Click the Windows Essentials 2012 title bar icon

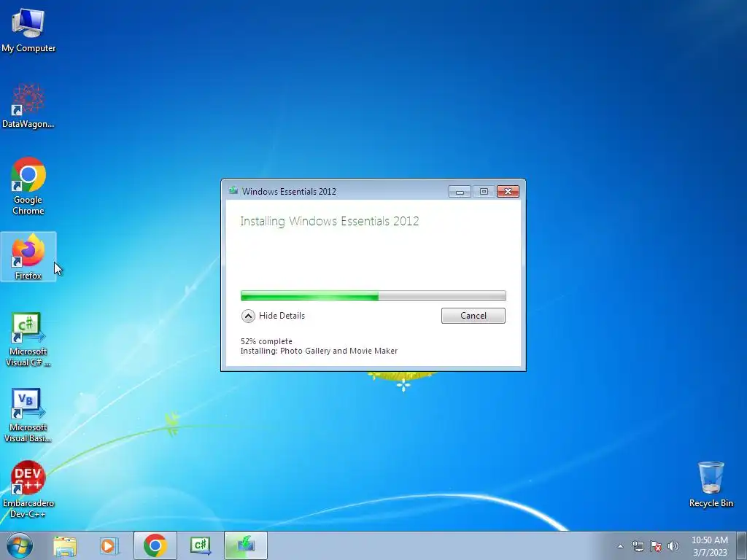233,191
